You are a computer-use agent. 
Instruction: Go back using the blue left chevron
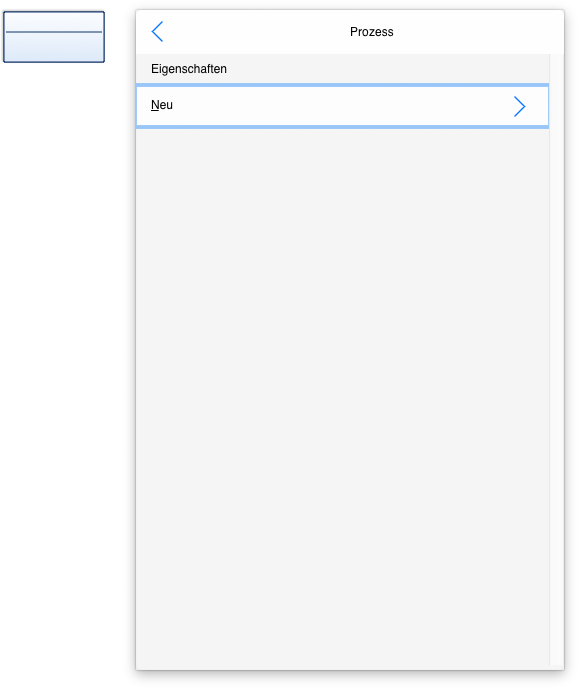point(157,32)
